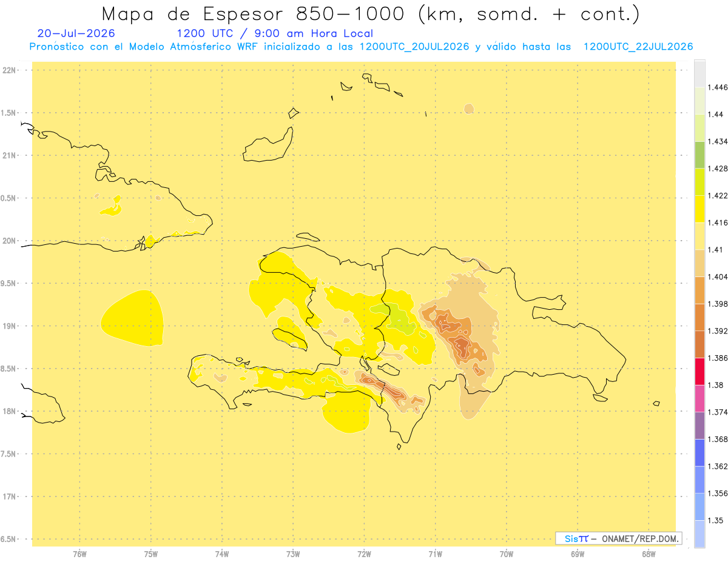The width and height of the screenshot is (728, 562).
Task: Click the colorbar value "1.35"
Action: tap(715, 520)
